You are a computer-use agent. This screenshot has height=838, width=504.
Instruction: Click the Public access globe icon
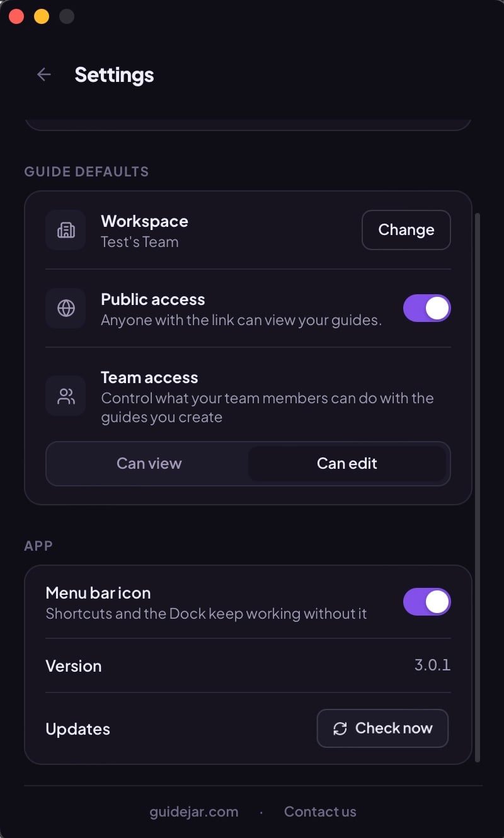(x=66, y=308)
